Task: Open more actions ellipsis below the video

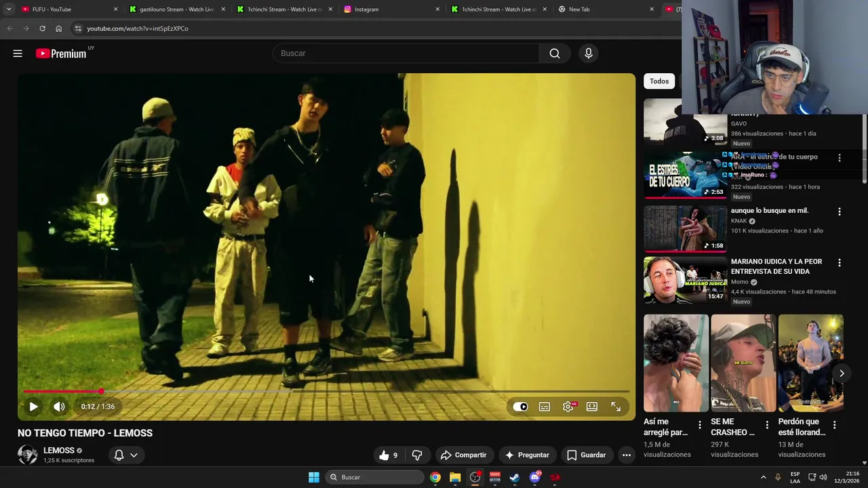Action: [627, 455]
